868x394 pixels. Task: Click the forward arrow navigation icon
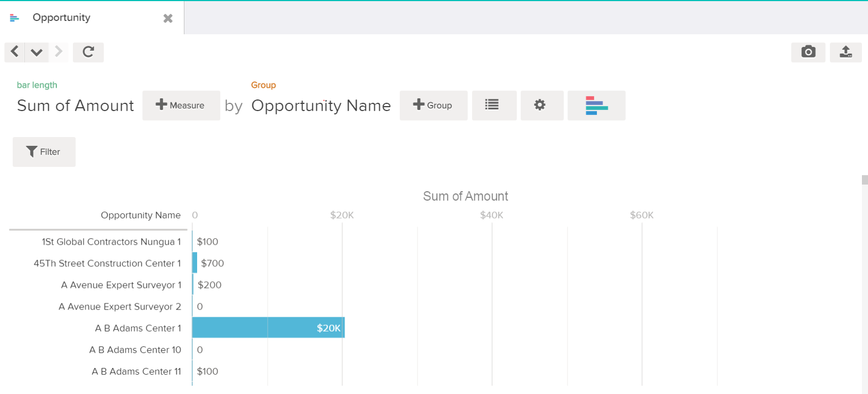(x=59, y=52)
